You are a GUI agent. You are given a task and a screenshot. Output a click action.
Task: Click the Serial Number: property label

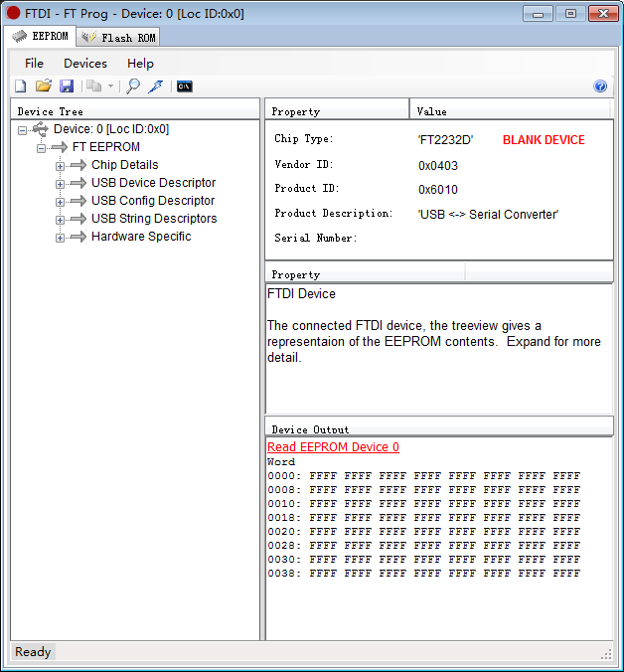pos(316,238)
